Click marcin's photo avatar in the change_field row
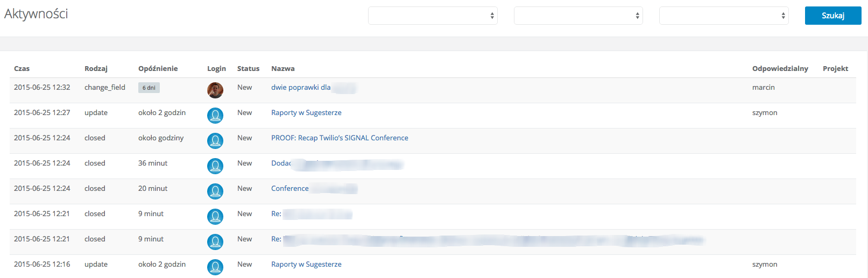868x278 pixels. 215,90
